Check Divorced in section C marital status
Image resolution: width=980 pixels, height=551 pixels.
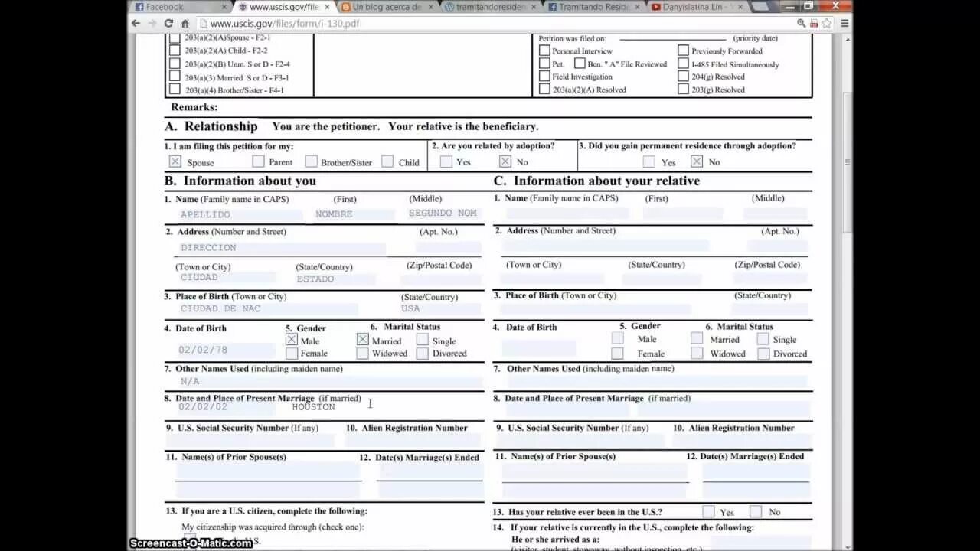click(763, 353)
